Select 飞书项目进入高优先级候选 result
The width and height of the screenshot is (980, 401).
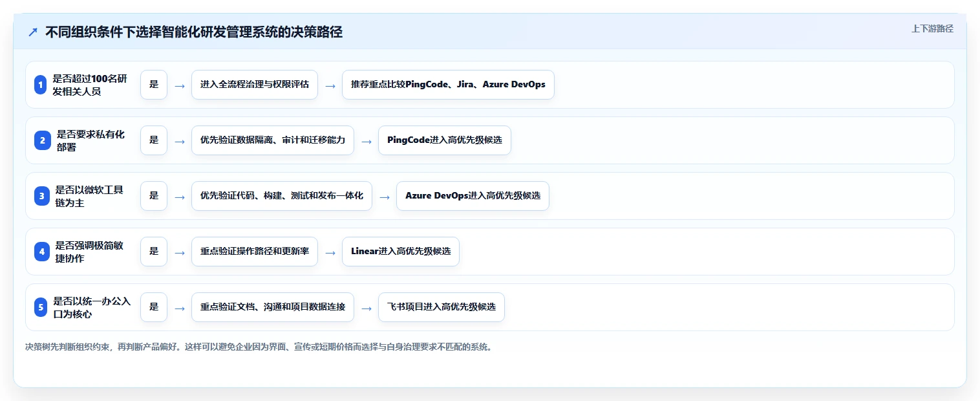point(442,307)
